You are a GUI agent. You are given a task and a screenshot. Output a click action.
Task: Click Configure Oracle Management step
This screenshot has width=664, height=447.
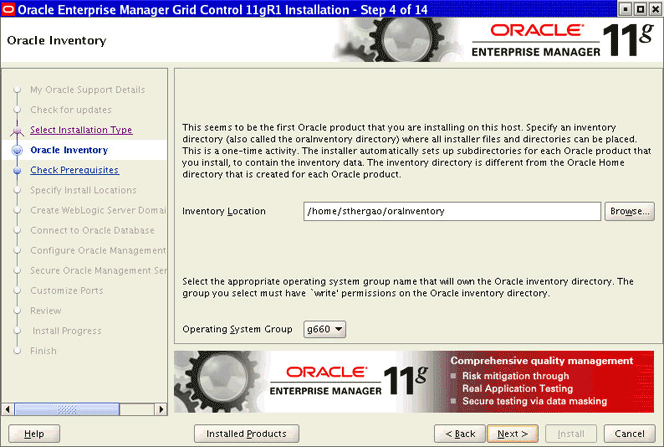coord(98,250)
